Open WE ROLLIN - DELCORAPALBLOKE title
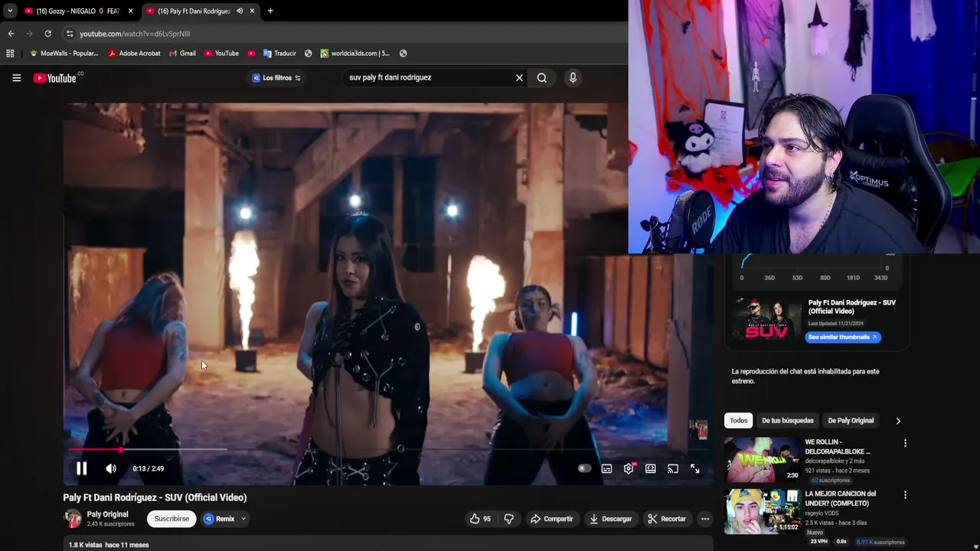 [838, 446]
